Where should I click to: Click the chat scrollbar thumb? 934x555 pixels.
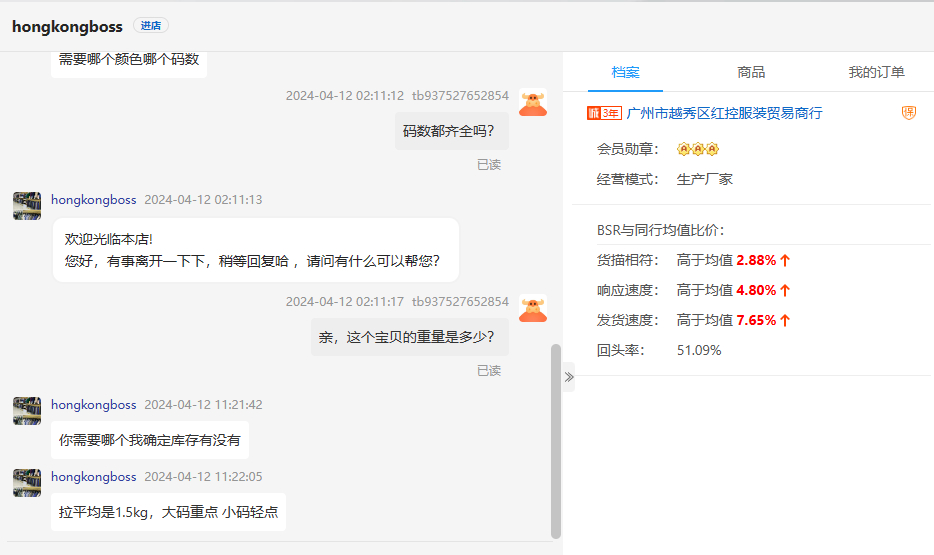pos(556,440)
